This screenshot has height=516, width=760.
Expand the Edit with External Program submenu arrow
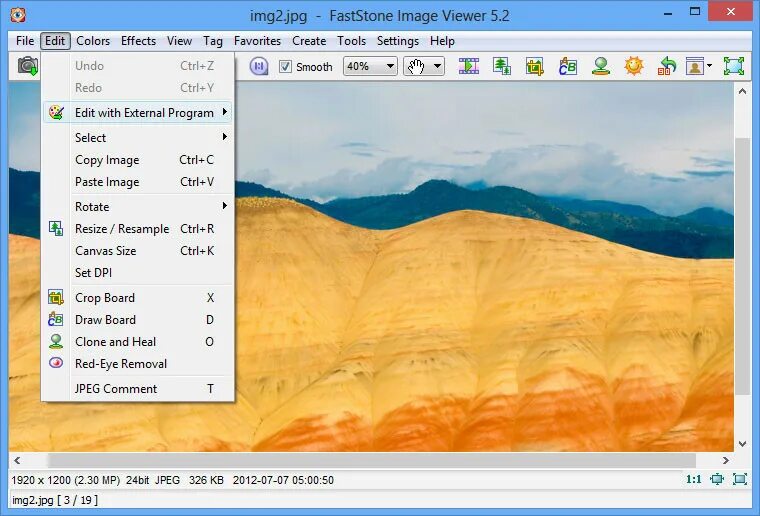click(224, 112)
